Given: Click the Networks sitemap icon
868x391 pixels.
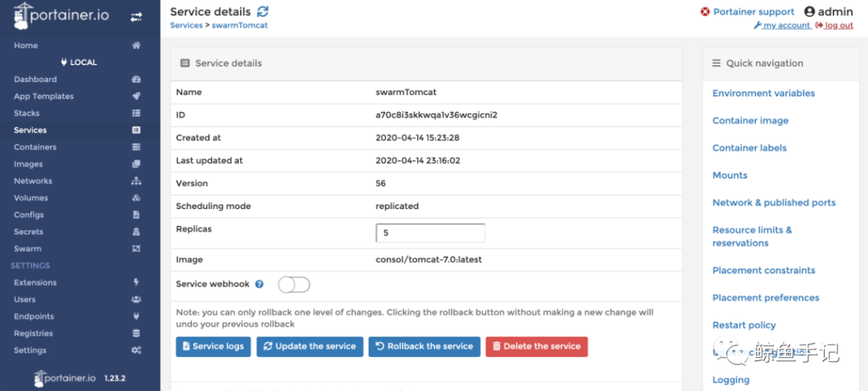Looking at the screenshot, I should pyautogui.click(x=136, y=181).
